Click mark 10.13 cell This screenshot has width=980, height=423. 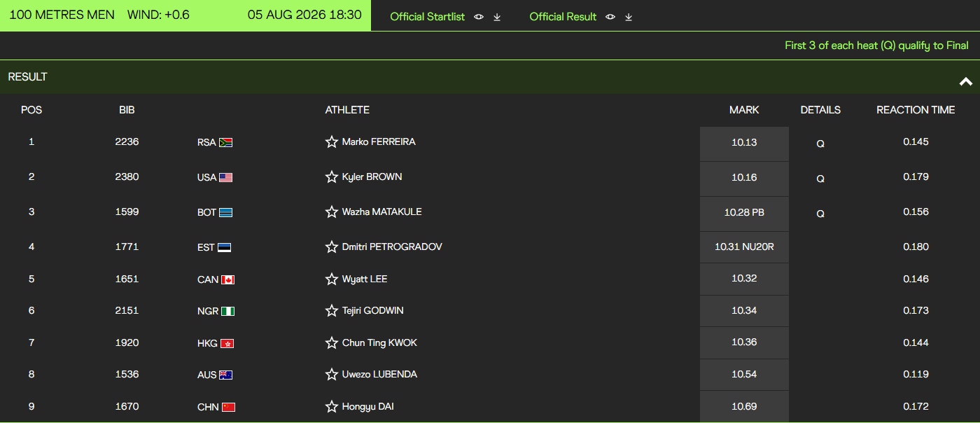744,144
